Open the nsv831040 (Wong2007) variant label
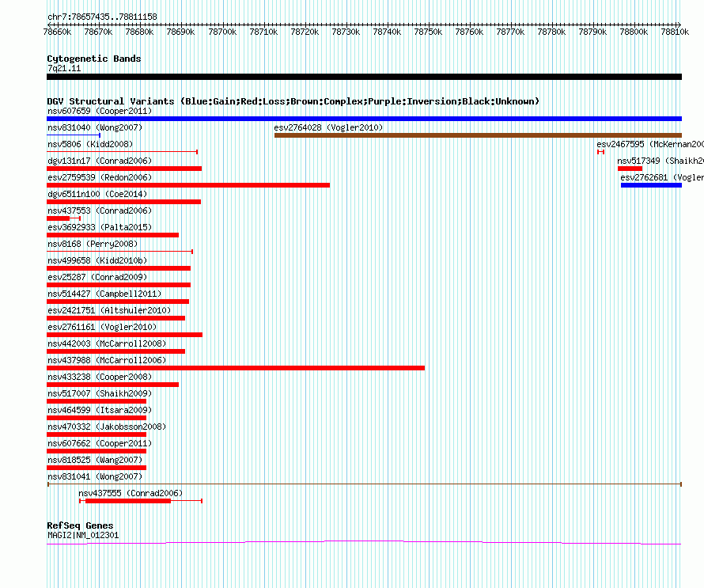 pos(95,127)
